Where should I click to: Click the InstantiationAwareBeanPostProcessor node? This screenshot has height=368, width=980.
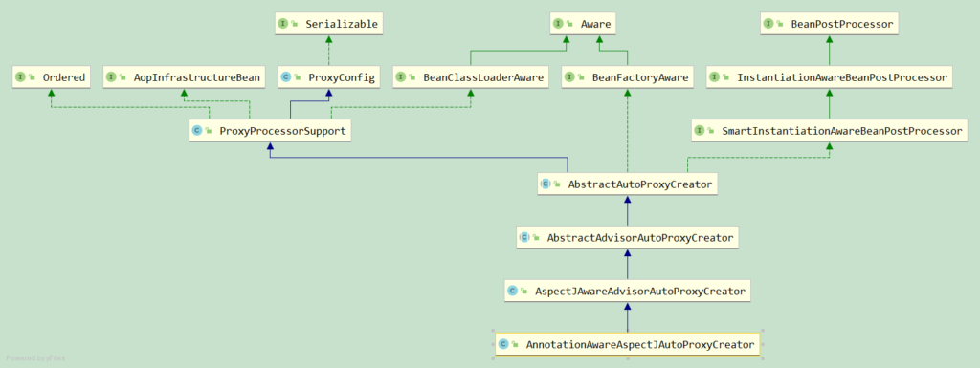830,78
